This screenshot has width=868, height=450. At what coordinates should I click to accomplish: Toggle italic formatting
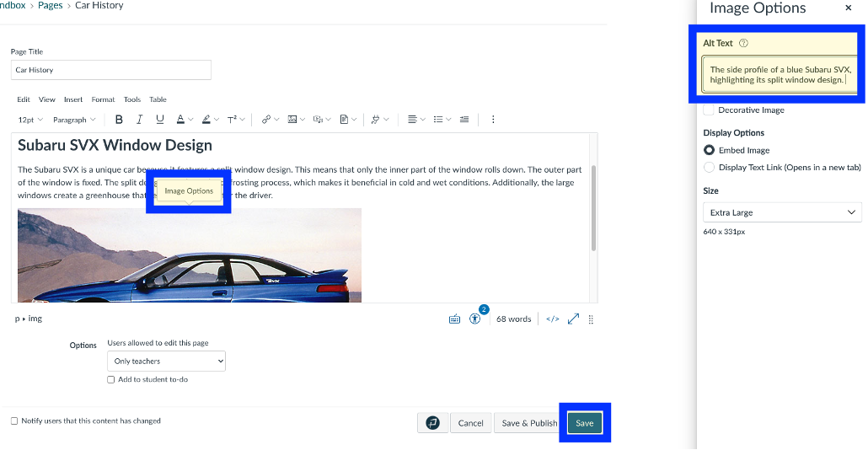tap(139, 120)
